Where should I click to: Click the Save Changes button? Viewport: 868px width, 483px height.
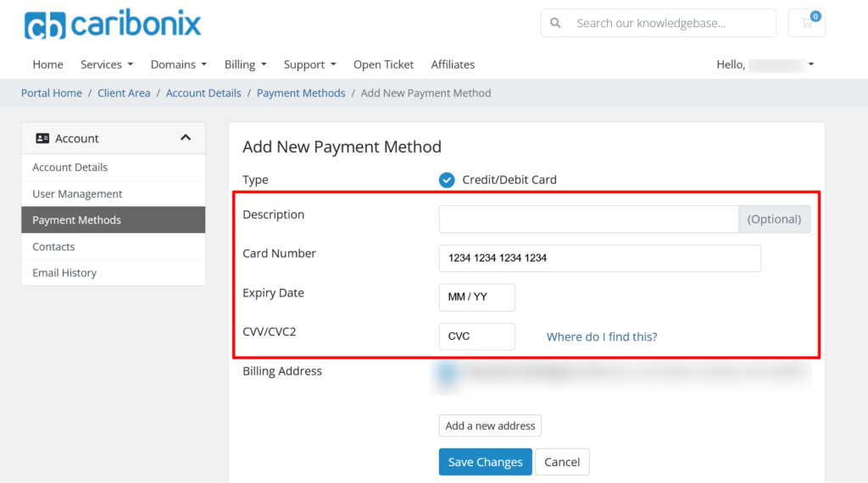point(485,462)
